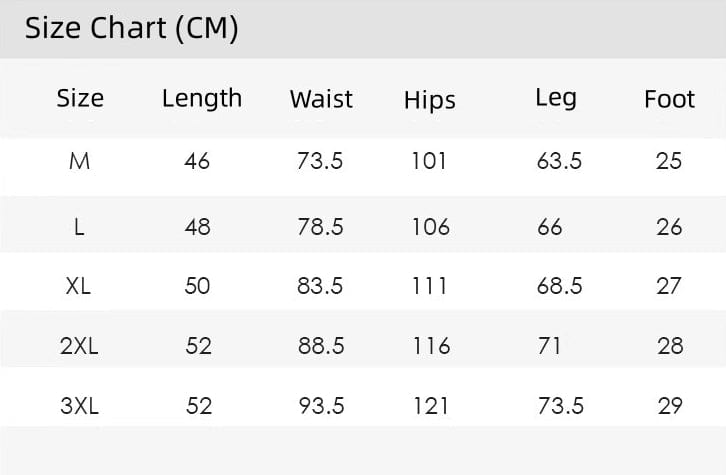Select the L size row label
726x475 pixels.
click(79, 227)
